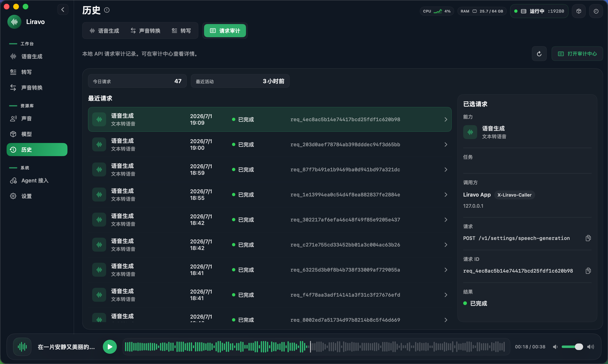The width and height of the screenshot is (608, 364).
Task: Expand chevron for req_302217af request row
Action: (x=446, y=220)
